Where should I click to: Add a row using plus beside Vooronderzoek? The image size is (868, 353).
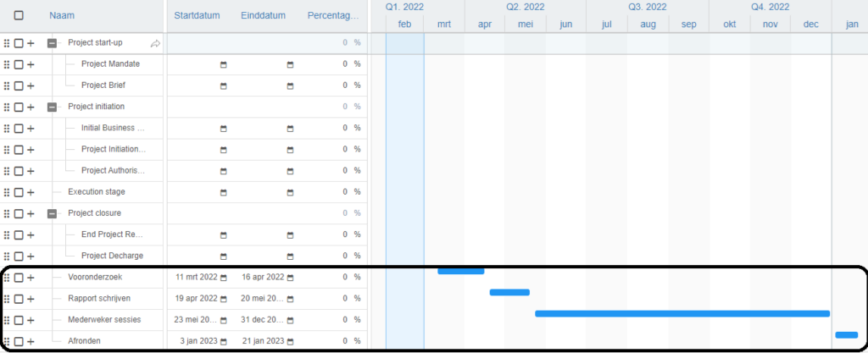31,278
